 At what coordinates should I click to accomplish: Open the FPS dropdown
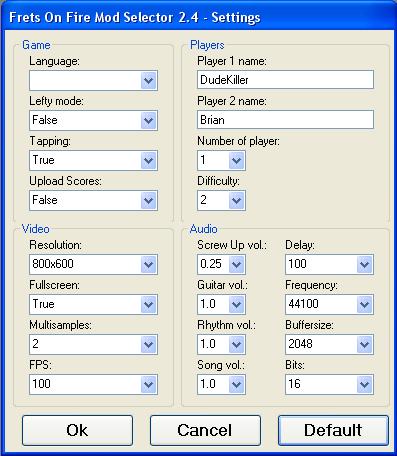point(93,384)
